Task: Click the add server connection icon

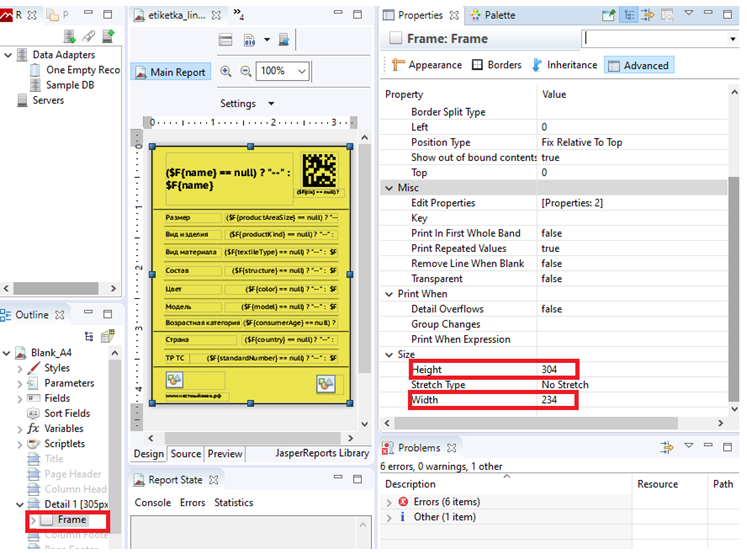Action: tap(108, 36)
